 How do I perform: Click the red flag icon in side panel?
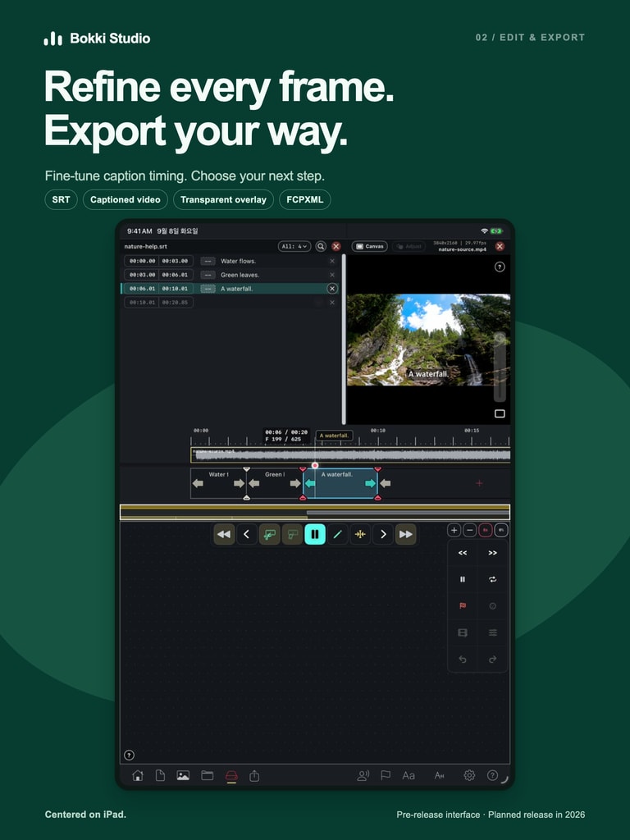[463, 606]
